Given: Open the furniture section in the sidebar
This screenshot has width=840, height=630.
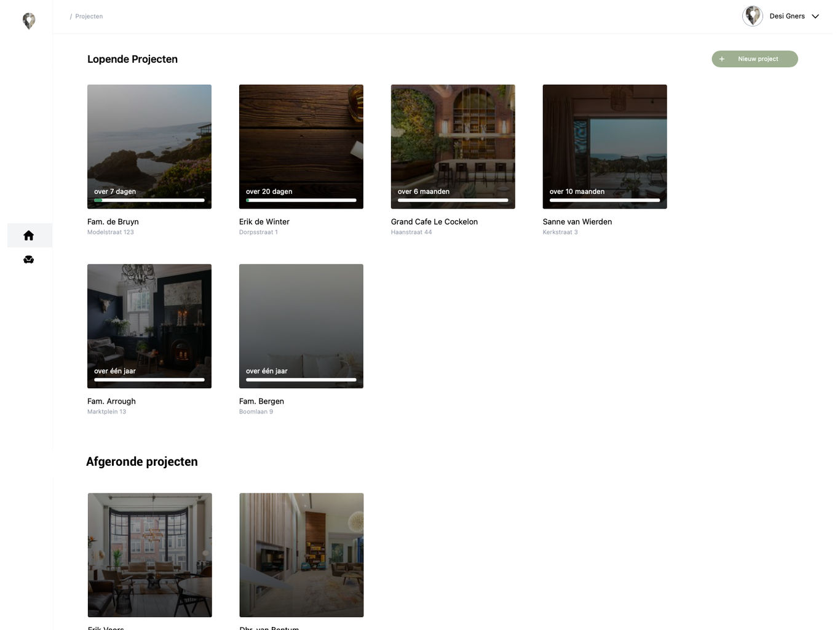Looking at the screenshot, I should pyautogui.click(x=29, y=260).
